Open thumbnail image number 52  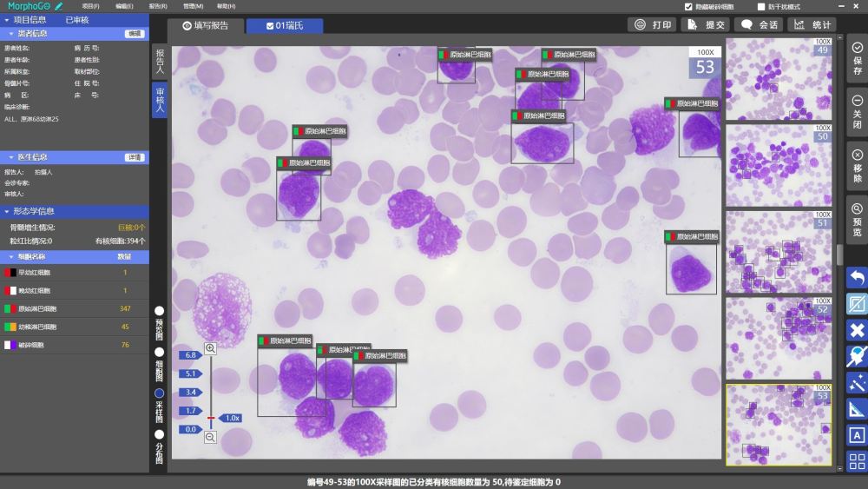(x=779, y=339)
